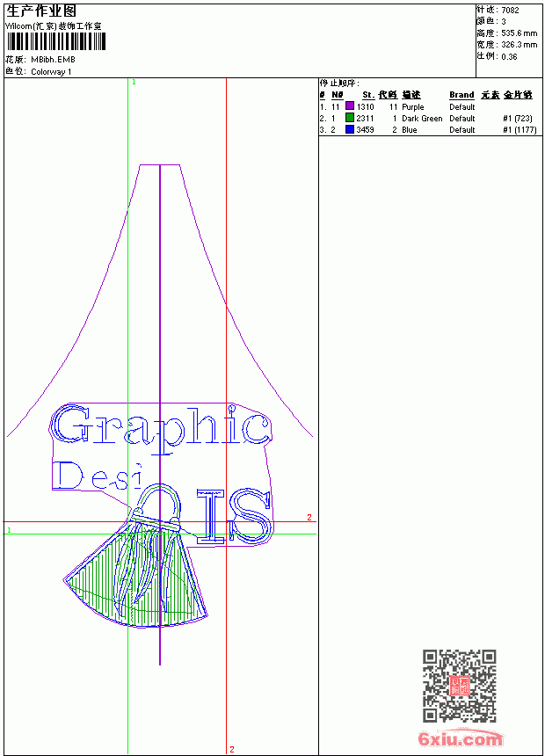Click the Purple thread color swatch
The image size is (545, 756).
coord(350,106)
